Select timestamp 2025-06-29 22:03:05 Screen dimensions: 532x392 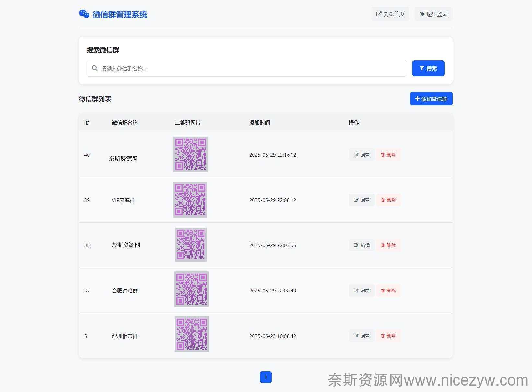point(273,245)
